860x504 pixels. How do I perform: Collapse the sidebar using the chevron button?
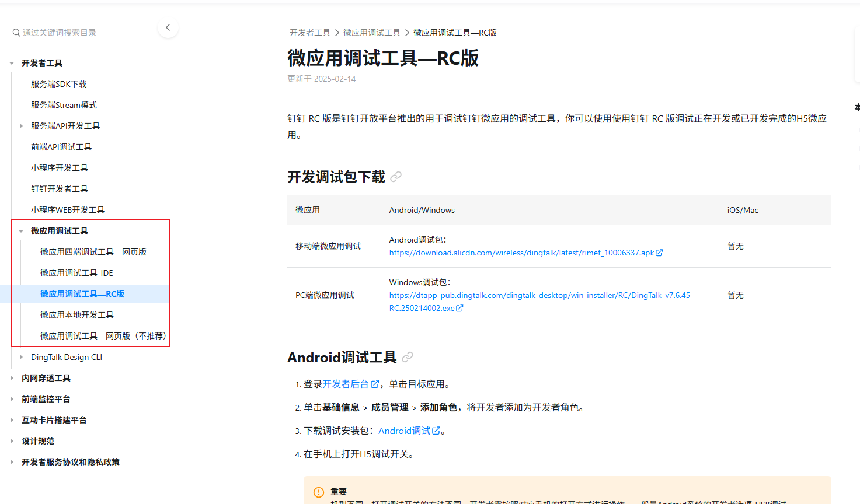[168, 27]
